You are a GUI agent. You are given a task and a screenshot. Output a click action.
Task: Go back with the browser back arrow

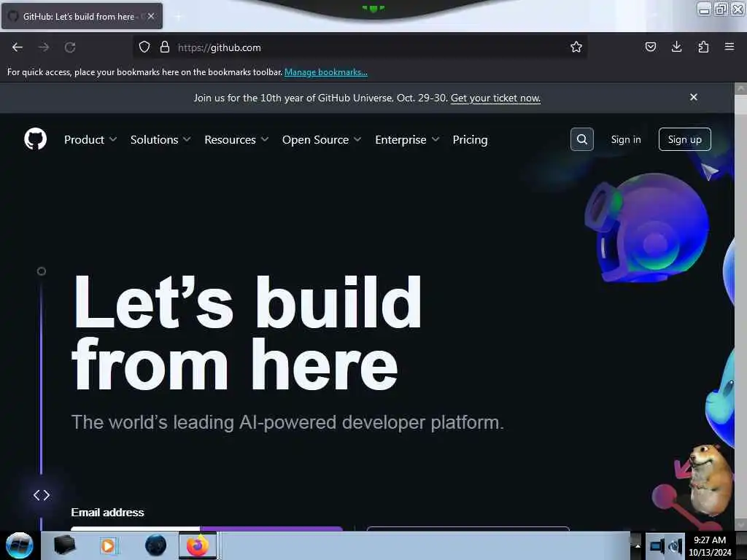18,47
